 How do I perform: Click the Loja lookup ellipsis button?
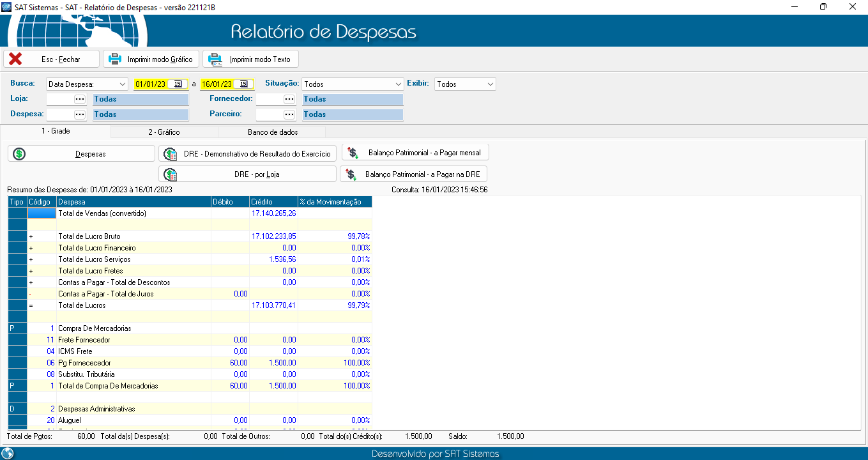tap(79, 99)
